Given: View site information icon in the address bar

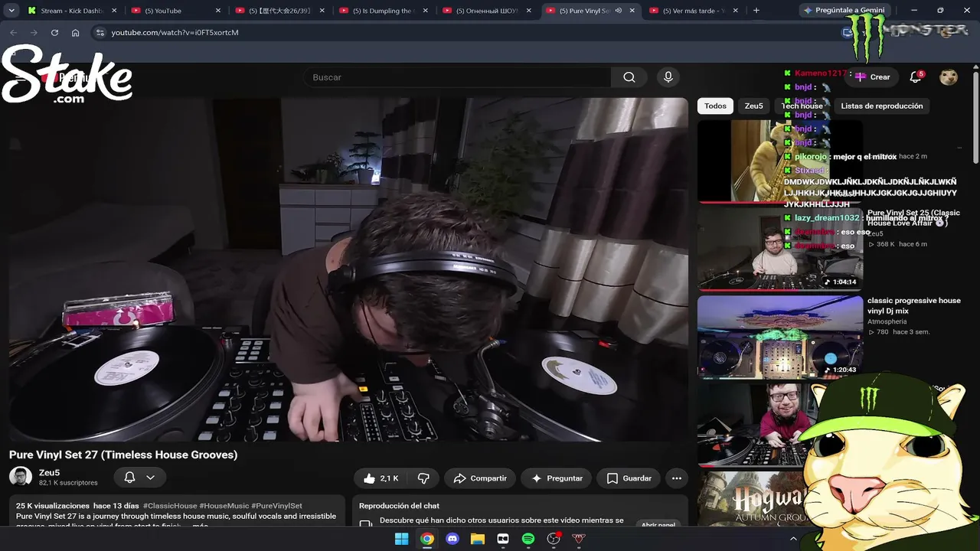Looking at the screenshot, I should point(100,33).
